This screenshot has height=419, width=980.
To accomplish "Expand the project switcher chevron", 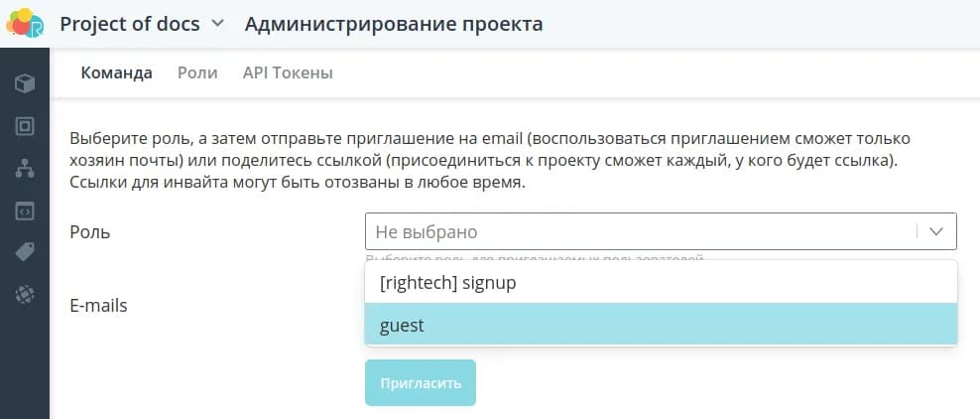I will click(218, 24).
